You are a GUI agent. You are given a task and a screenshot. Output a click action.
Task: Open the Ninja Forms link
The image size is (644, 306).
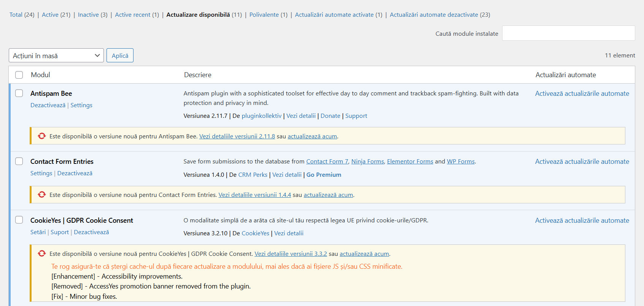pyautogui.click(x=368, y=162)
